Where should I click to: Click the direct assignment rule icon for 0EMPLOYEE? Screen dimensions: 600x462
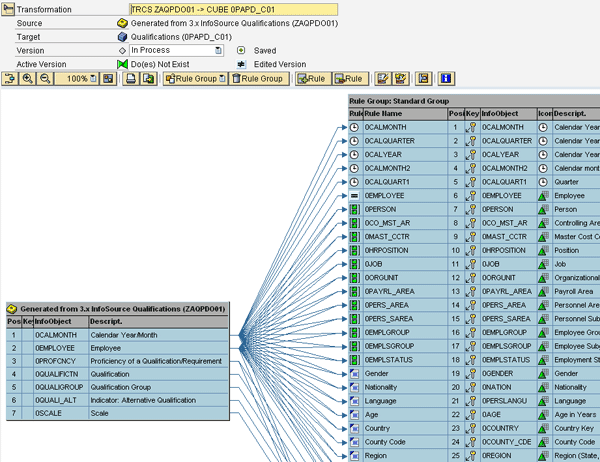[355, 197]
